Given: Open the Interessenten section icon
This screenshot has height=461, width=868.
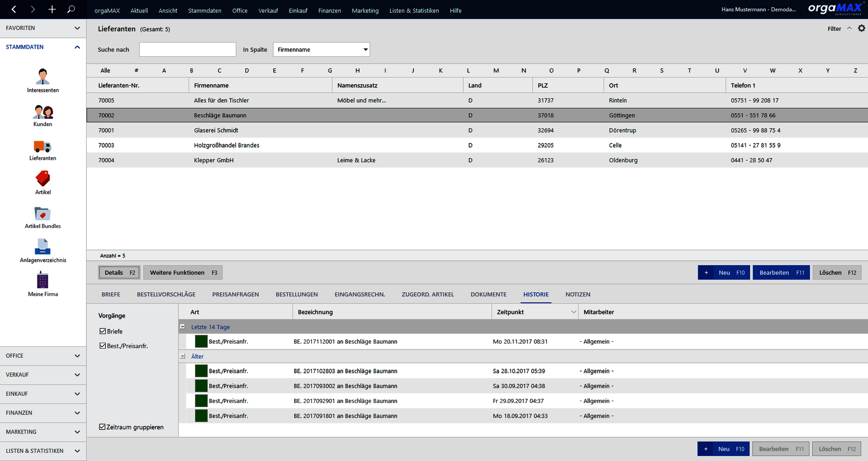Looking at the screenshot, I should point(43,76).
